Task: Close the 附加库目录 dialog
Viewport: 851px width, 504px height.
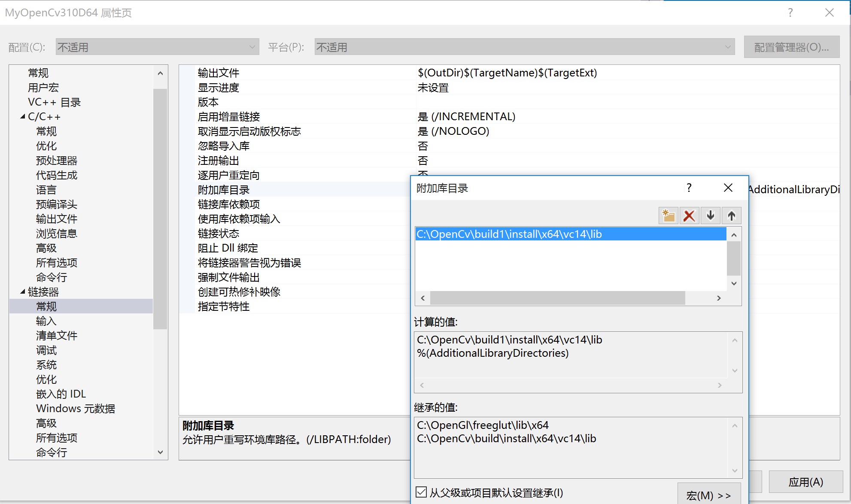Action: [x=728, y=188]
